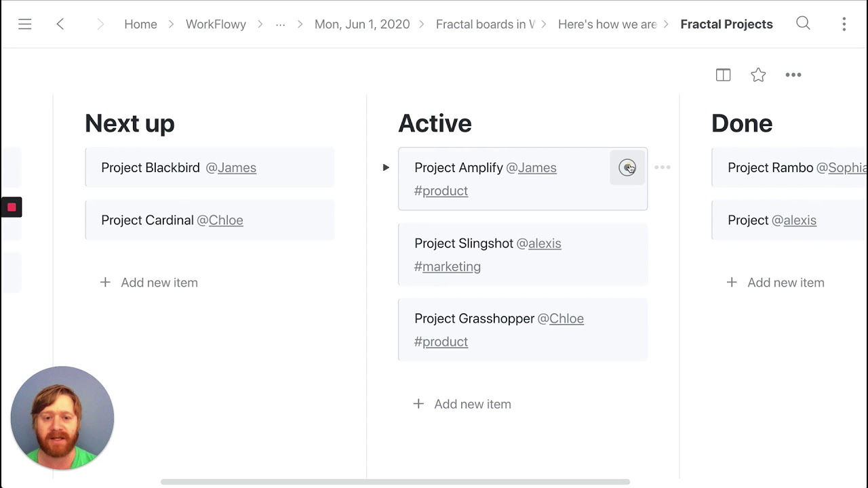Open the search magnifier
The image size is (868, 488).
803,24
